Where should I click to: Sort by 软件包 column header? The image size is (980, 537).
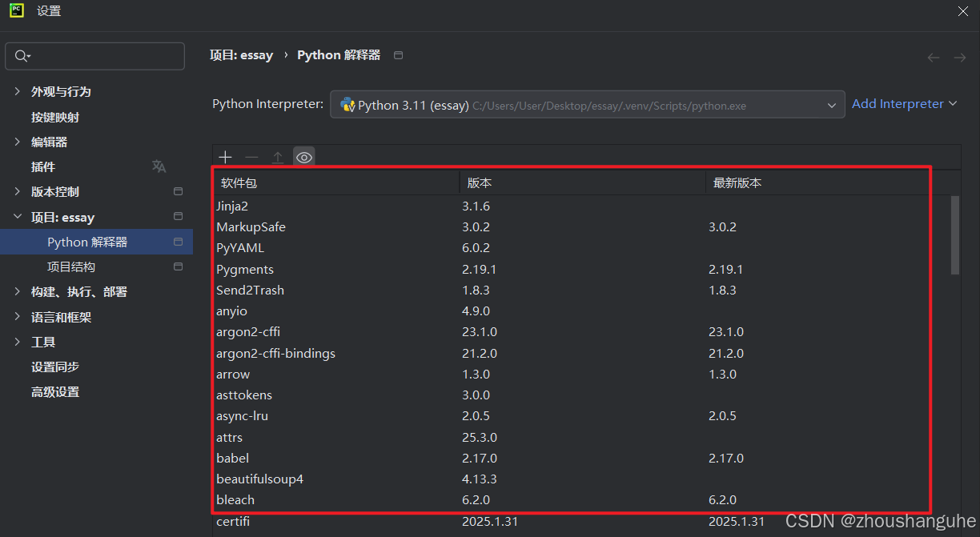click(335, 183)
